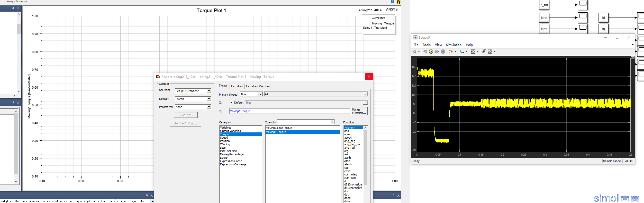Click the up arrow of Function list scrollbar
Screen dimensions: 644x203
(365, 128)
